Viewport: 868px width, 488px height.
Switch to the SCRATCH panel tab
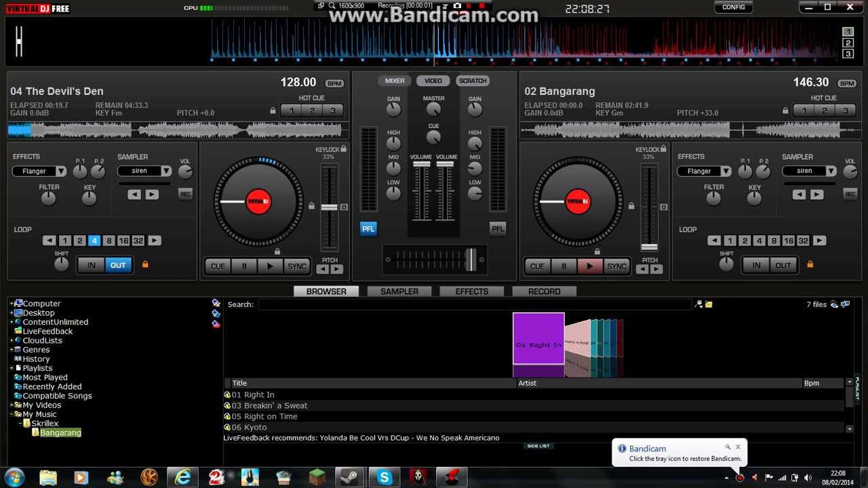(473, 81)
